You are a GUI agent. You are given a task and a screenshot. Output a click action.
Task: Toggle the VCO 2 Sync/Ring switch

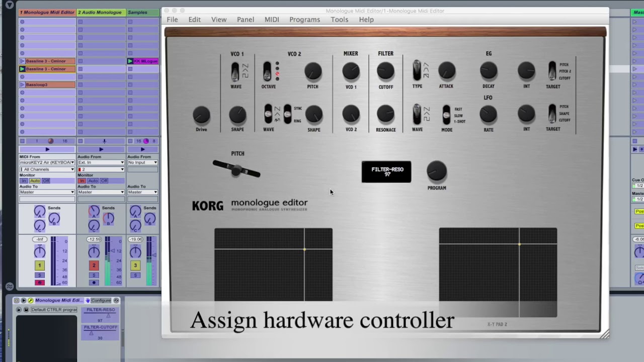[287, 114]
